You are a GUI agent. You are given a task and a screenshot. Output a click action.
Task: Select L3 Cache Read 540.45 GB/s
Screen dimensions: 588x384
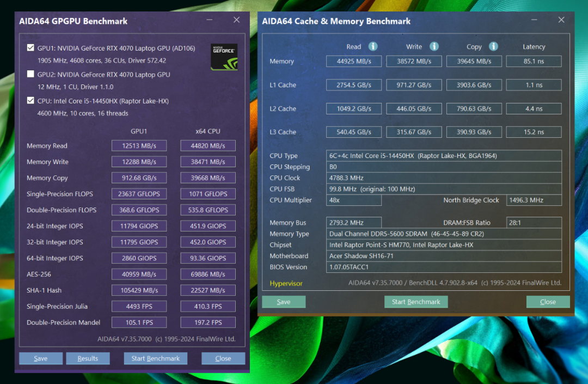354,132
